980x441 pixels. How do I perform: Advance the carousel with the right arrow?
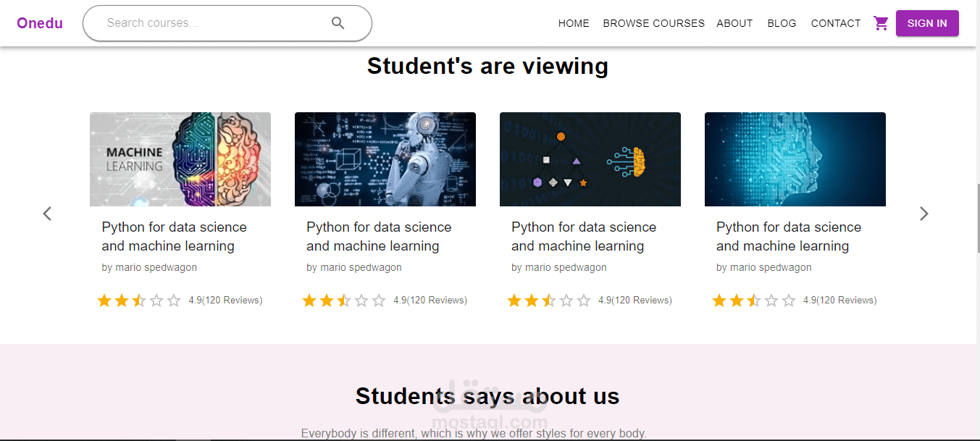click(x=924, y=214)
